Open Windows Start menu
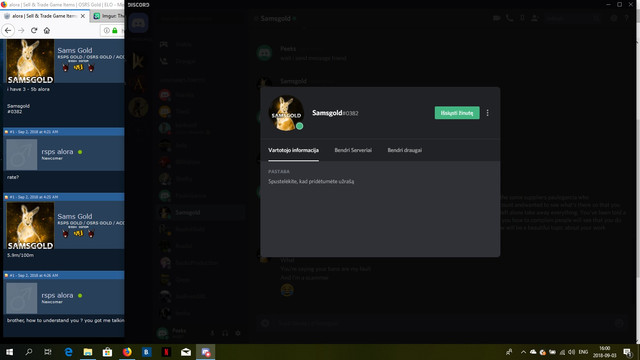This screenshot has width=640, height=360. point(9,352)
